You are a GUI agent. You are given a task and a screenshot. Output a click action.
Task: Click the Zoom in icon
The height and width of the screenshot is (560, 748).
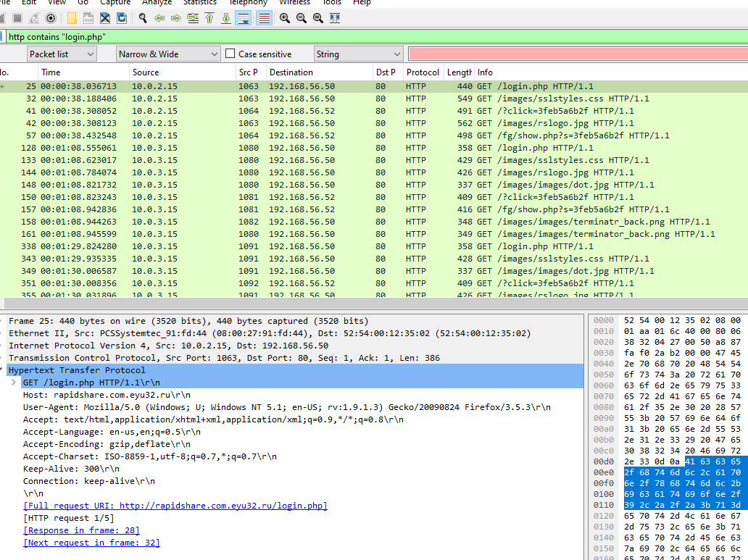pos(284,18)
